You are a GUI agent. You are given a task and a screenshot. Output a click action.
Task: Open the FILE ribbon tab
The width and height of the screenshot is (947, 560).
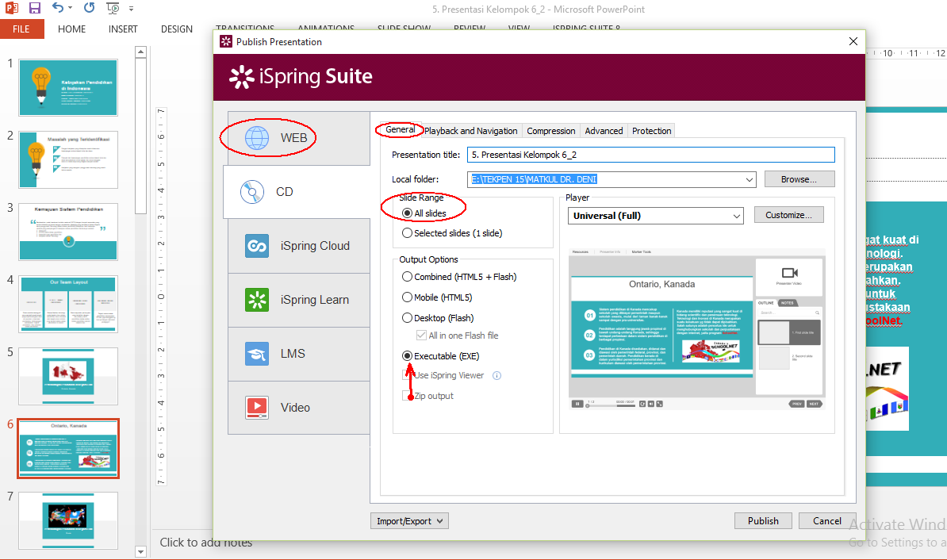point(21,29)
